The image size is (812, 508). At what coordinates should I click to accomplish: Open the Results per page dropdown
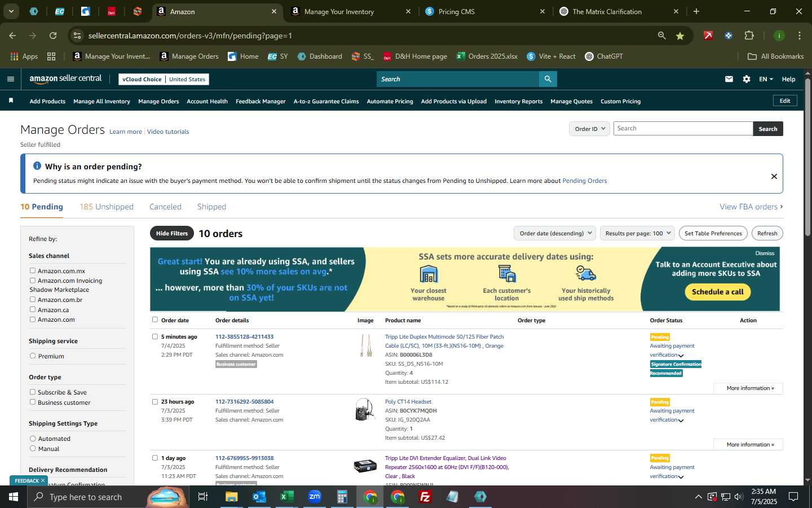click(637, 233)
